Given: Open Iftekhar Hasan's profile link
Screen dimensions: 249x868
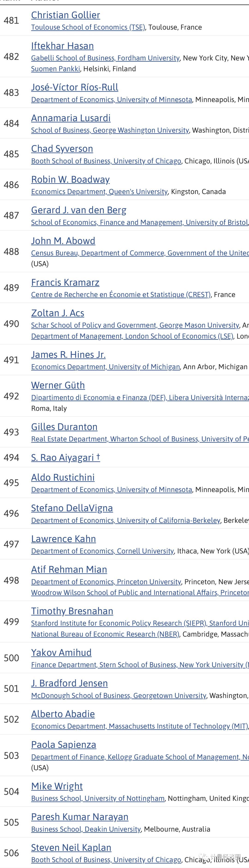Looking at the screenshot, I should click(62, 46).
